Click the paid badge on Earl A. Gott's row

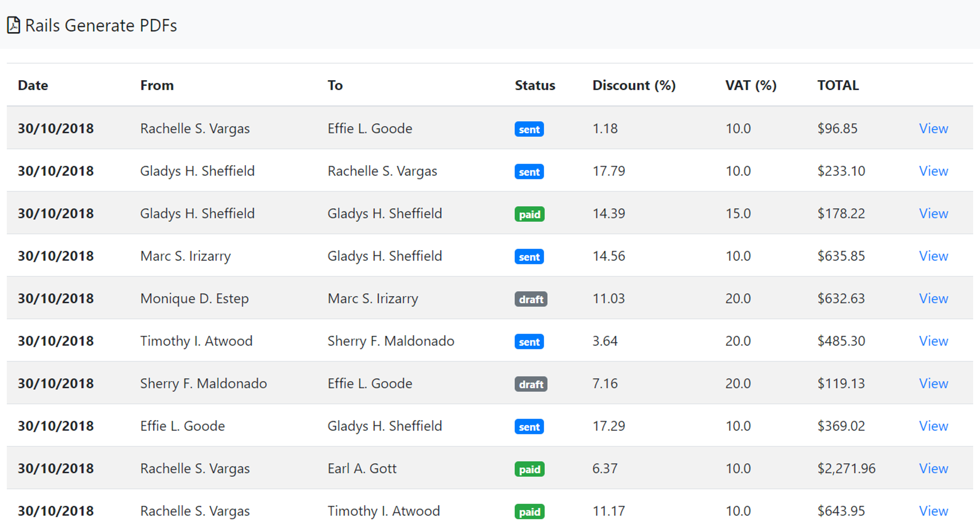(529, 469)
